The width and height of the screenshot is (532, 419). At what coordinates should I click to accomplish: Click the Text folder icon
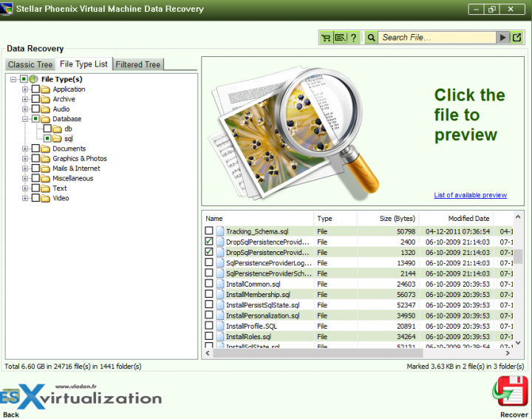point(46,188)
